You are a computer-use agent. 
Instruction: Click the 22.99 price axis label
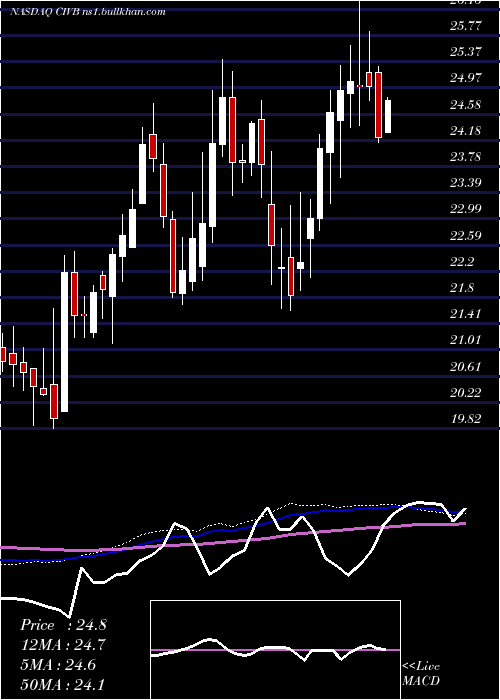tap(466, 209)
